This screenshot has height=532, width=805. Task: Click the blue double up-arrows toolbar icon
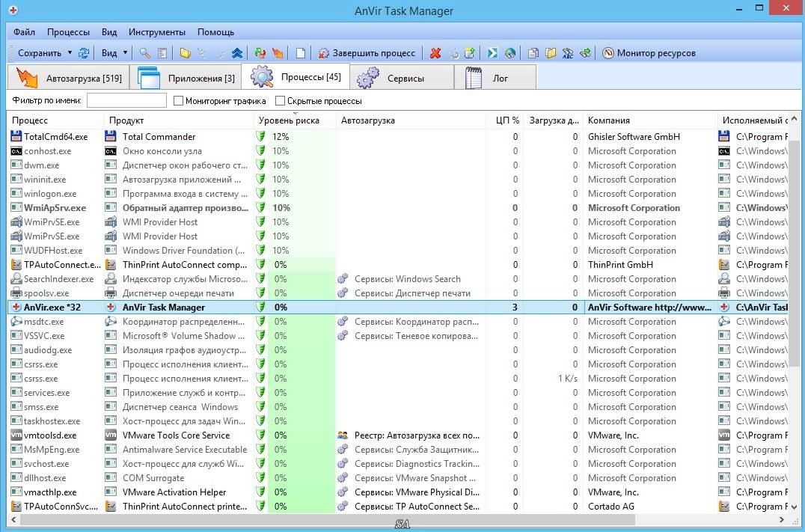(236, 53)
